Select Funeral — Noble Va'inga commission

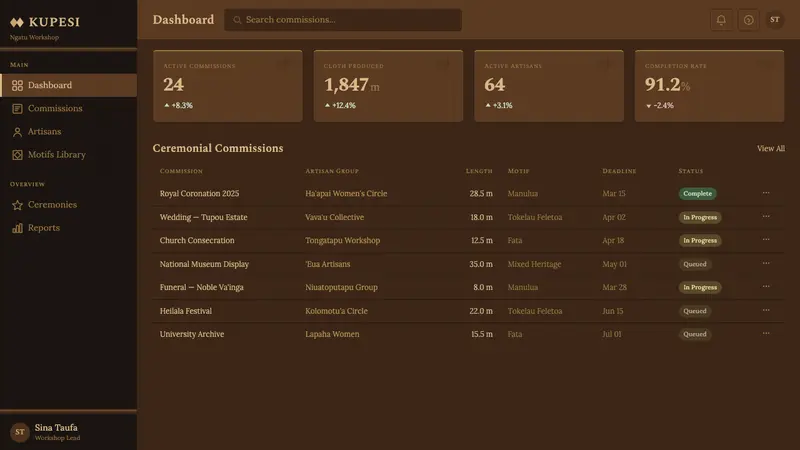(x=202, y=287)
